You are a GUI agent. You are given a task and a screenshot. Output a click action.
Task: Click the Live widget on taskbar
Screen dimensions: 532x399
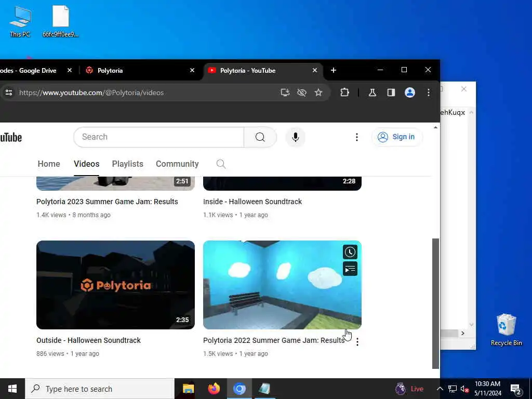409,389
